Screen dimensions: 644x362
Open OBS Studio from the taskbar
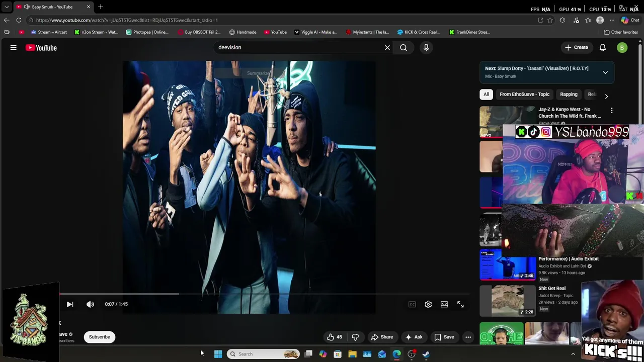[x=412, y=354]
